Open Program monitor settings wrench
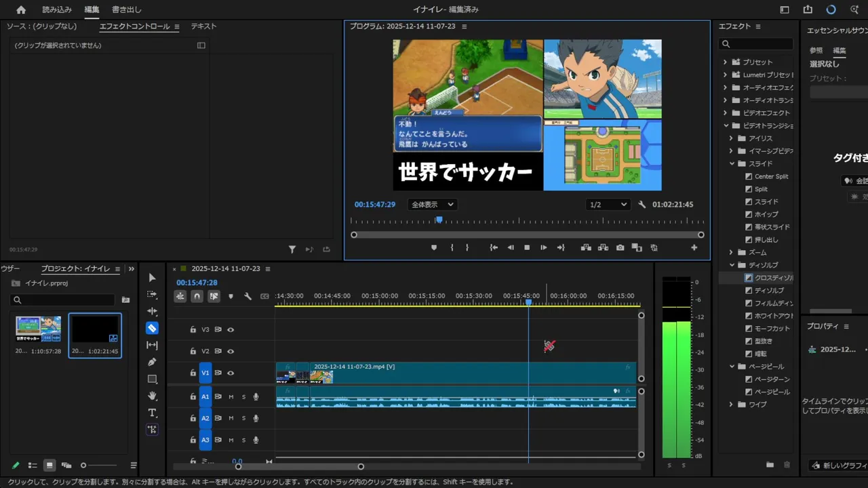The height and width of the screenshot is (488, 868). [642, 205]
